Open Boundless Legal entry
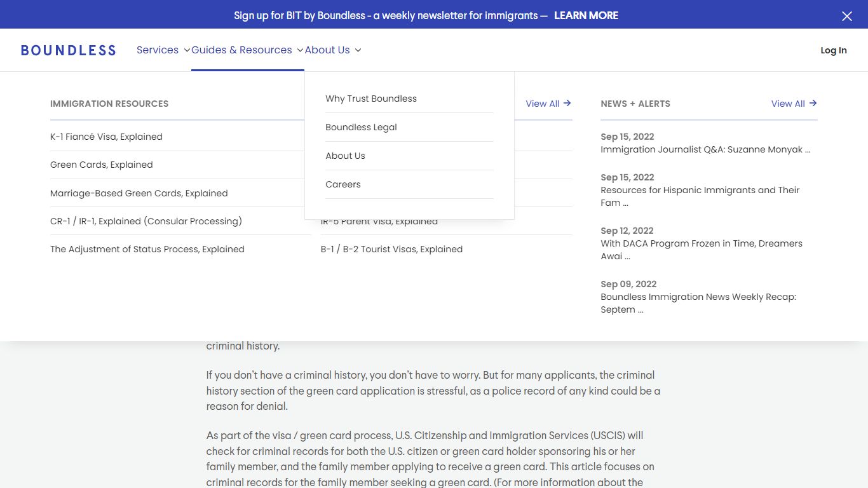868x488 pixels. pyautogui.click(x=361, y=127)
